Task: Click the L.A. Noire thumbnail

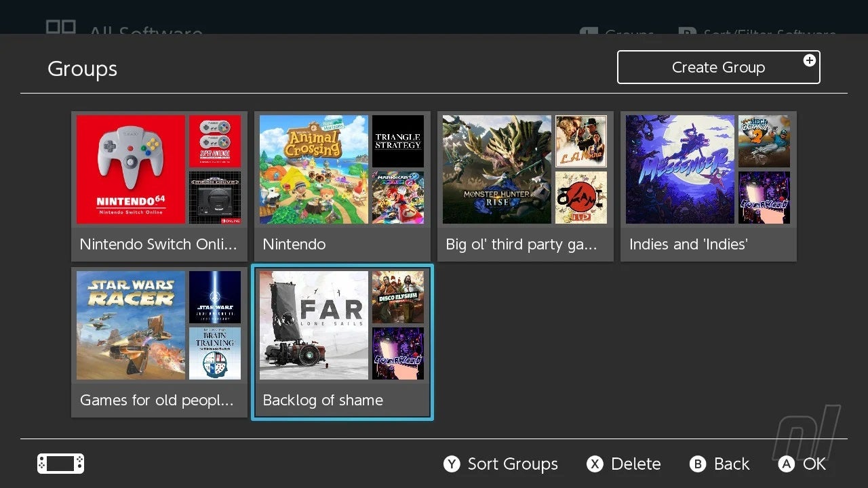Action: [x=581, y=141]
